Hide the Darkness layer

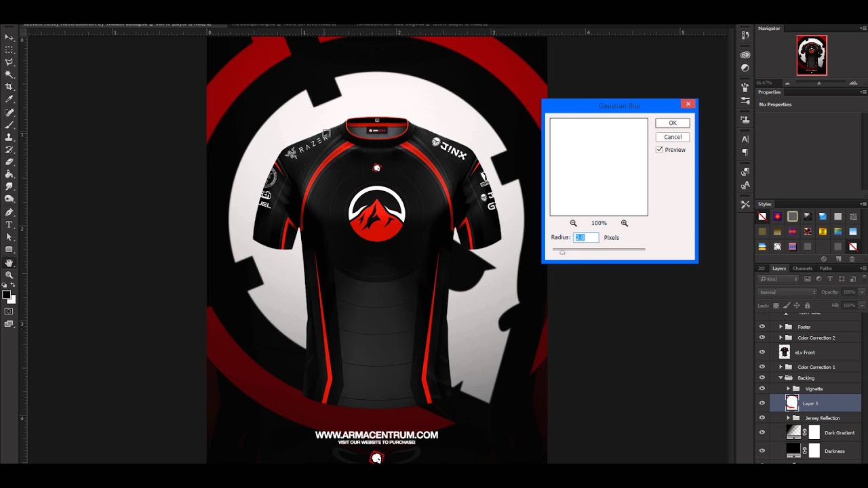point(762,451)
